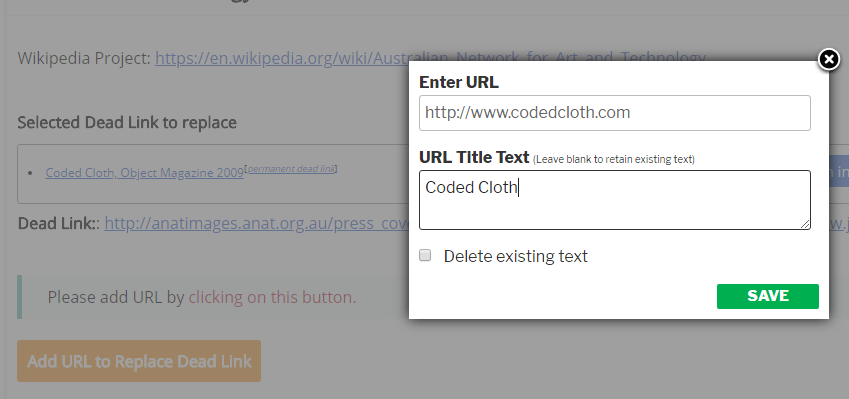
Task: Click the 'Leave blank to retain' hint text
Action: 614,159
